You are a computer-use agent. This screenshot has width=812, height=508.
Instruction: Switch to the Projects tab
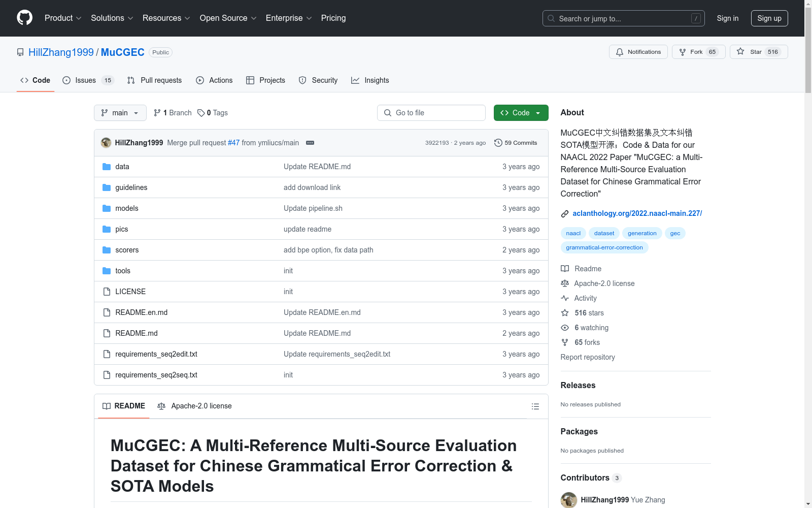point(265,80)
